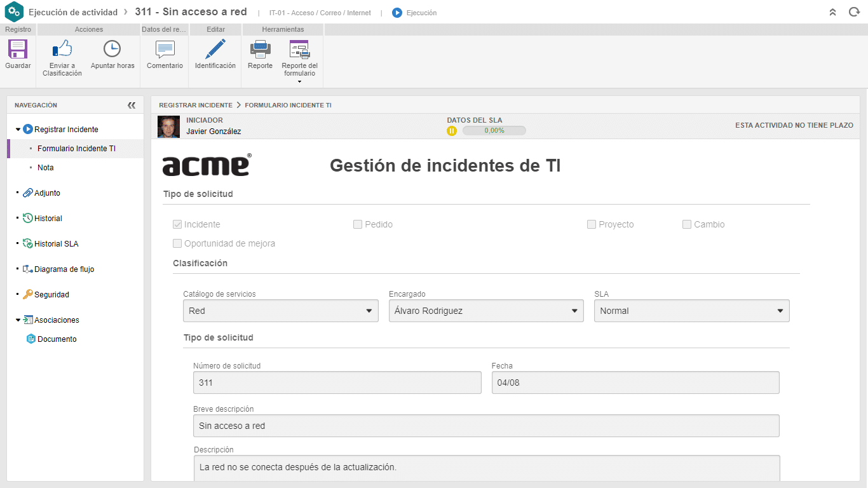Click 'ESTA ACTIVIDAD NO TIENE PLAZO' text
The width and height of the screenshot is (868, 488).
click(x=794, y=126)
